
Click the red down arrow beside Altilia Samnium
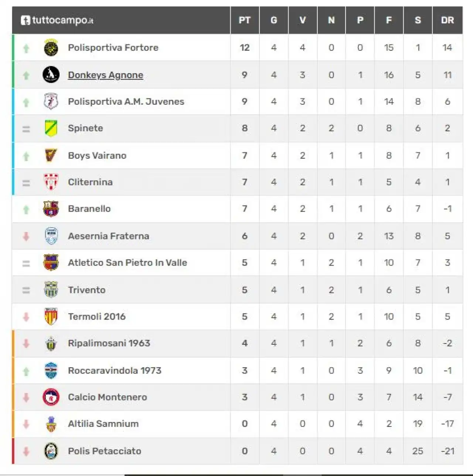pyautogui.click(x=26, y=424)
